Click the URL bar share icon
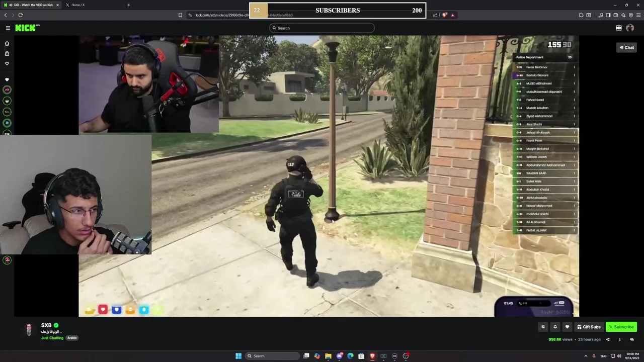 pos(435,15)
